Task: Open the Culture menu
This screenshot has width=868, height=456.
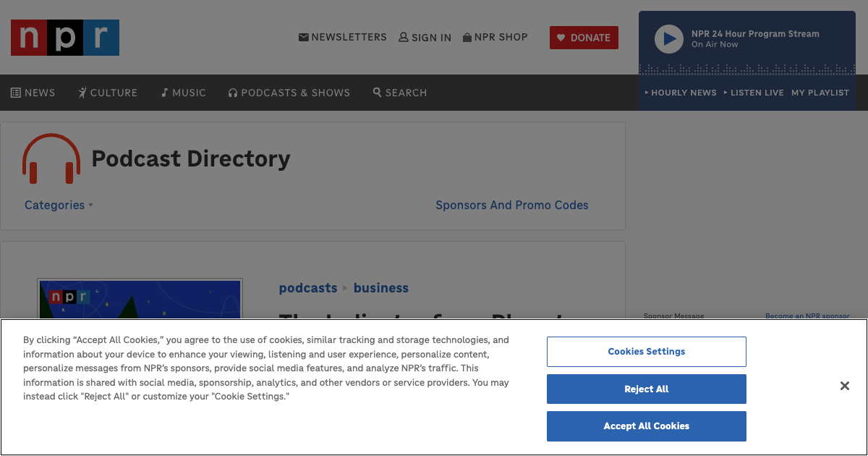Action: tap(108, 93)
